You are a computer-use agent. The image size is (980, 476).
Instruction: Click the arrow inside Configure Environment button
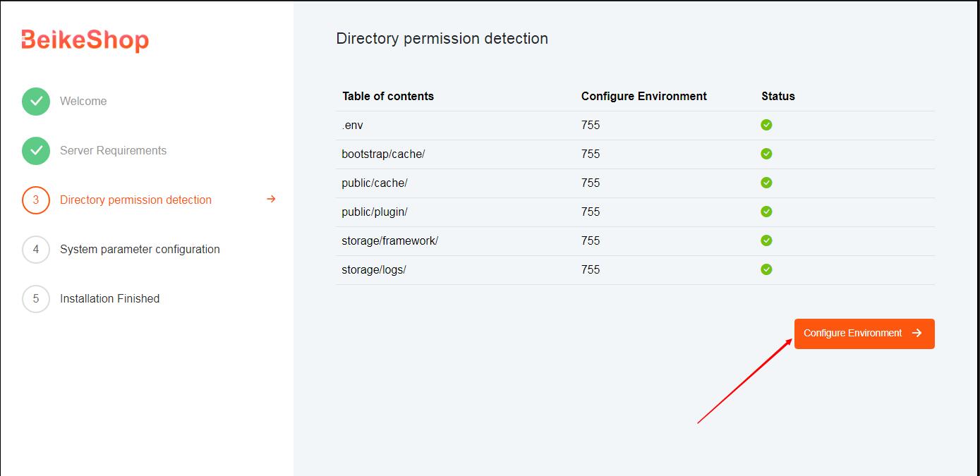click(x=917, y=334)
